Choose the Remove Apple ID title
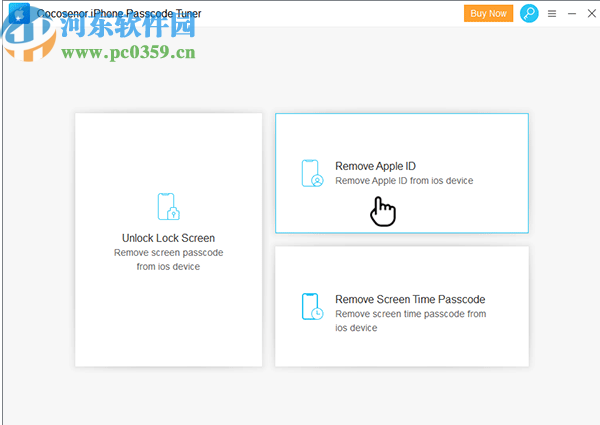Image resolution: width=600 pixels, height=425 pixels. pyautogui.click(x=375, y=166)
